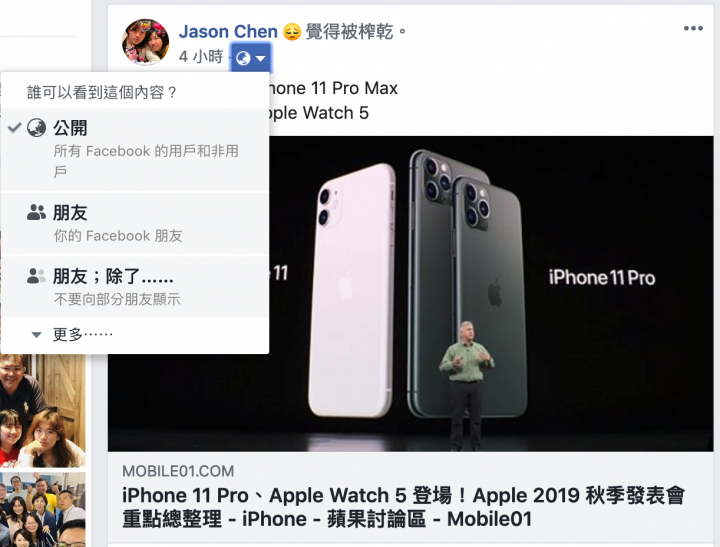The width and height of the screenshot is (720, 547).
Task: Select 朋友 audience option
Action: click(x=135, y=223)
